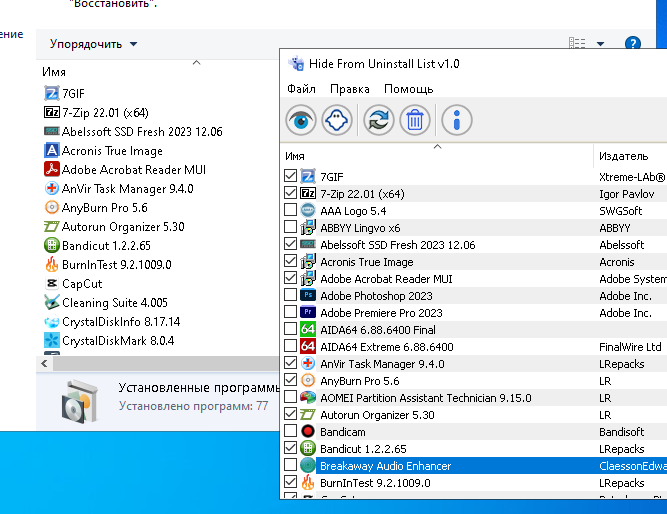This screenshot has height=514, width=667.
Task: Click the AIDA64 Extreme red 64 icon
Action: [x=308, y=346]
